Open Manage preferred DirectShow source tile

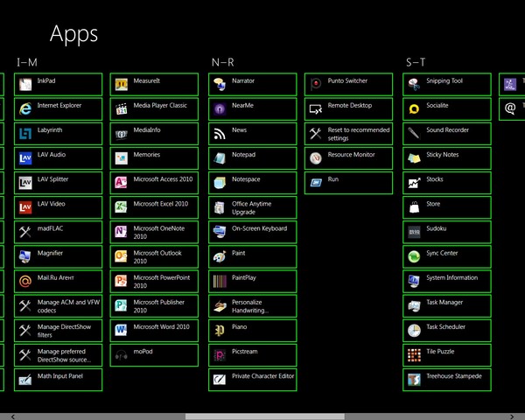pos(59,355)
